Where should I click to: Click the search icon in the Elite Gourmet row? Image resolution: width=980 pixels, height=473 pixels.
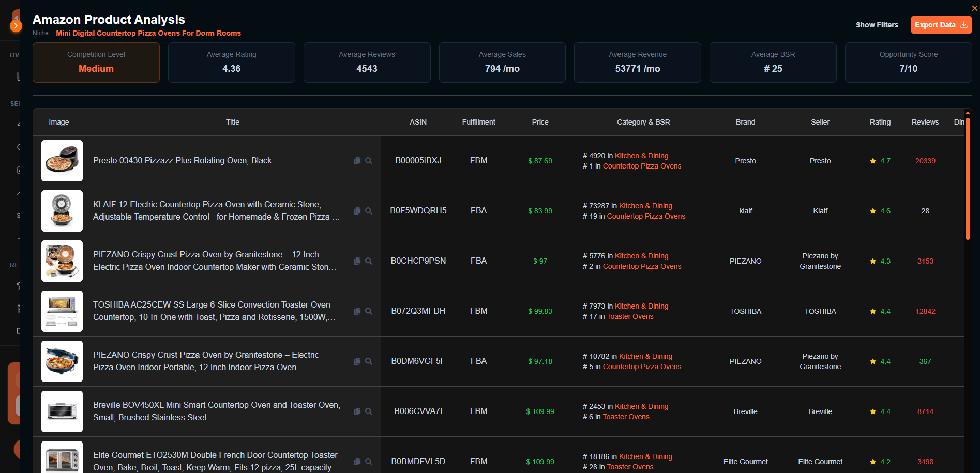pyautogui.click(x=369, y=462)
